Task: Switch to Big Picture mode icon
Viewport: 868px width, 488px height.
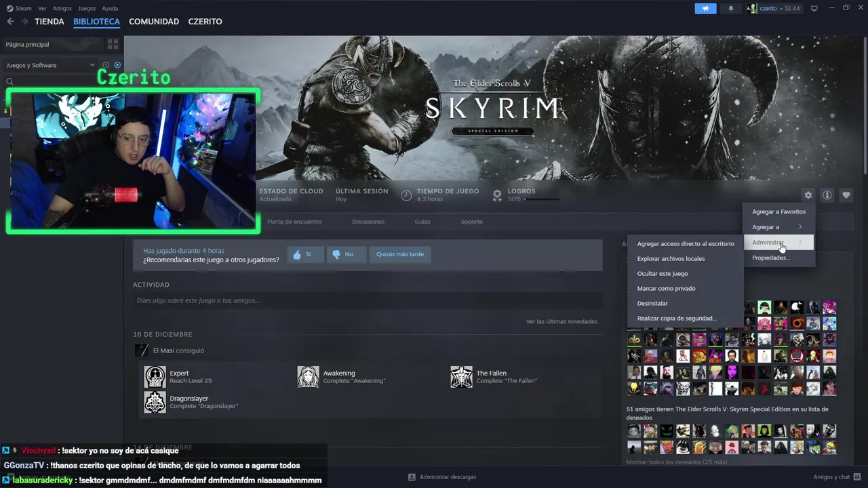Action: [x=814, y=8]
